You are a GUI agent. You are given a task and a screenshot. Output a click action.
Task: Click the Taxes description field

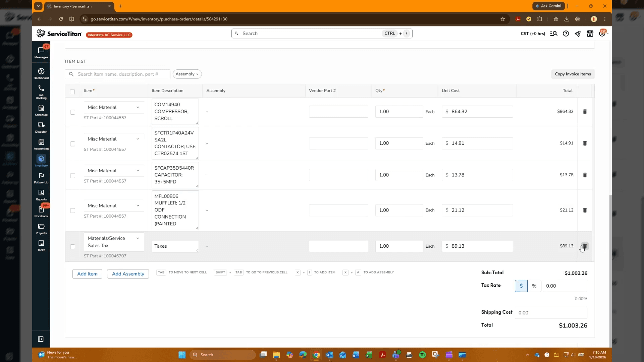pyautogui.click(x=175, y=246)
